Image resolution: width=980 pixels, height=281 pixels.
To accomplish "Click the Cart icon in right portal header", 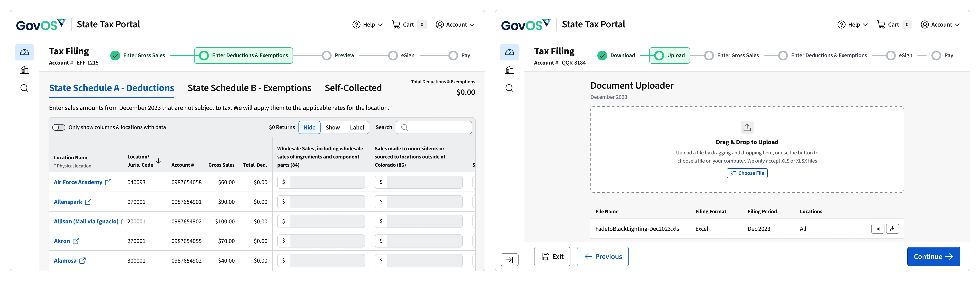I will click(x=881, y=24).
